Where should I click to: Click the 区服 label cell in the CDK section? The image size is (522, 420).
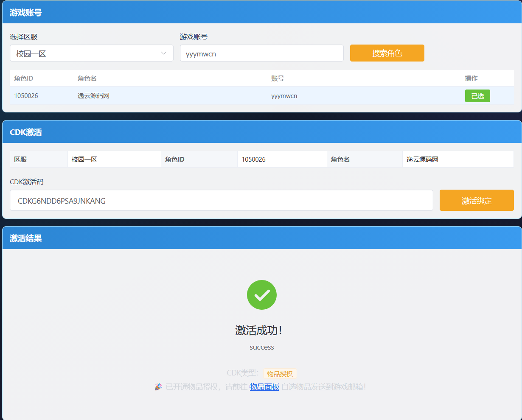(x=39, y=159)
